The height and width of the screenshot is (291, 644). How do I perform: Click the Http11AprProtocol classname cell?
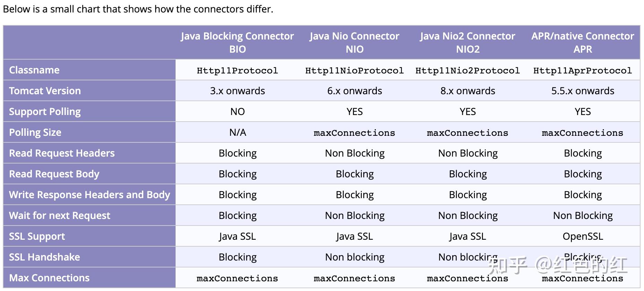click(x=583, y=70)
